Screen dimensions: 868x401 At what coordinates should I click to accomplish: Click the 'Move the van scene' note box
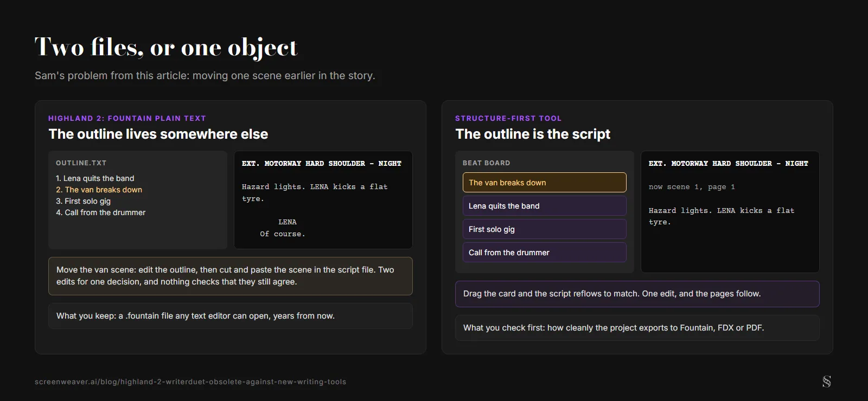click(231, 276)
